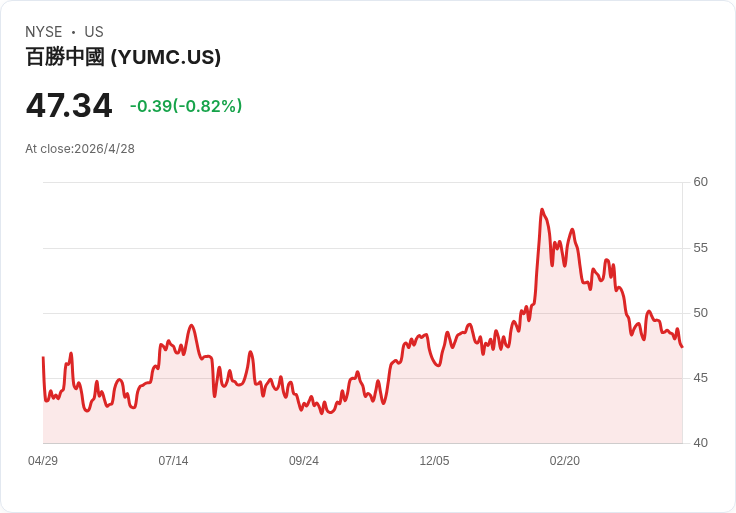736x513 pixels.
Task: Click the 45 price axis label
Action: pyautogui.click(x=700, y=378)
